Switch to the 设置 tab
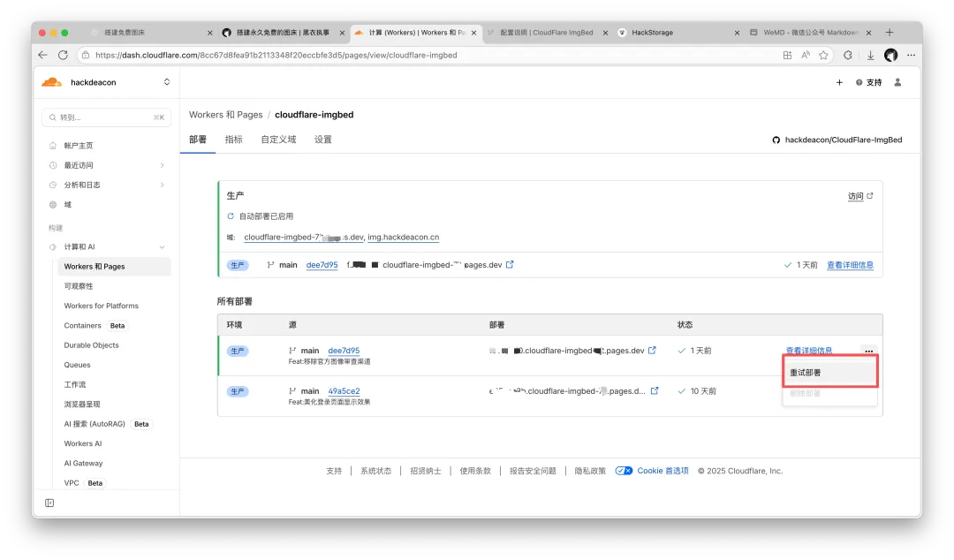The height and width of the screenshot is (560, 954). tap(323, 140)
